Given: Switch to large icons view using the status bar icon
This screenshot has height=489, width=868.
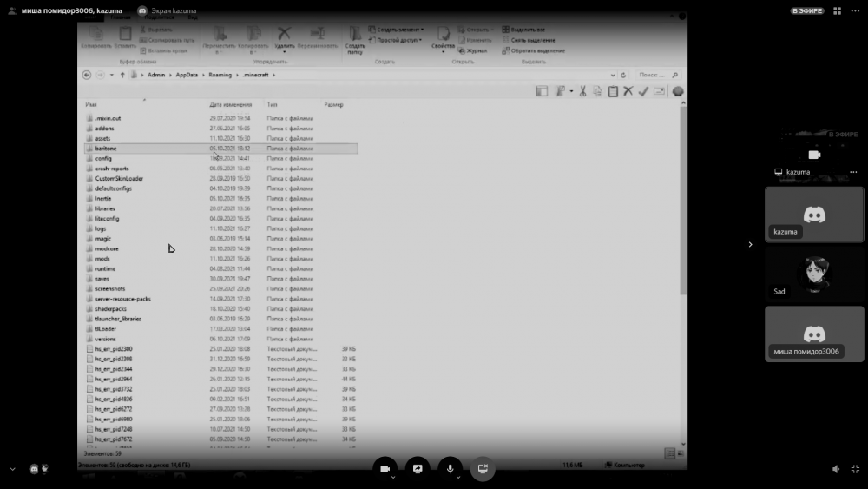Looking at the screenshot, I should 681,454.
